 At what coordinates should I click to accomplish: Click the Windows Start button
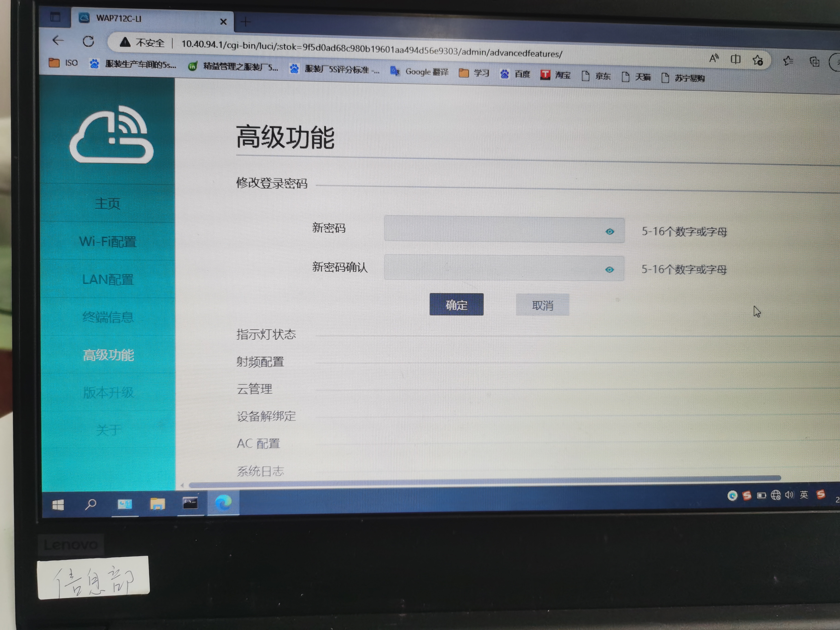(58, 505)
